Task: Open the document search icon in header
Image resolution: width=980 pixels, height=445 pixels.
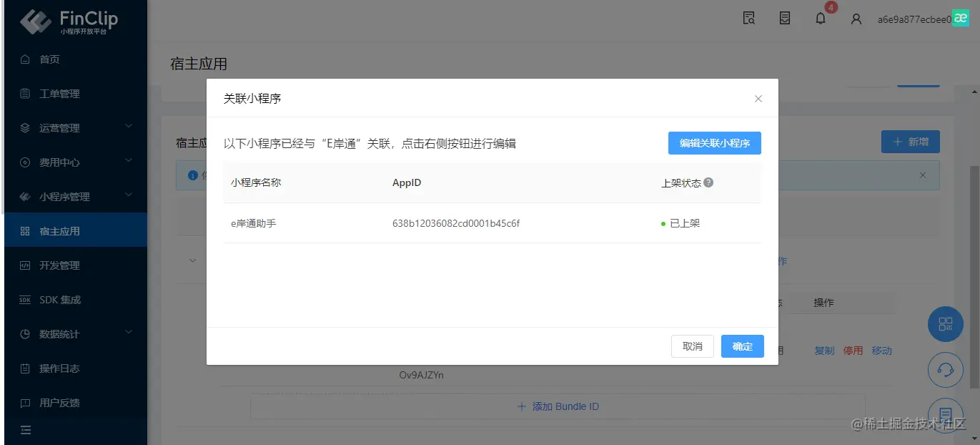Action: (x=749, y=19)
